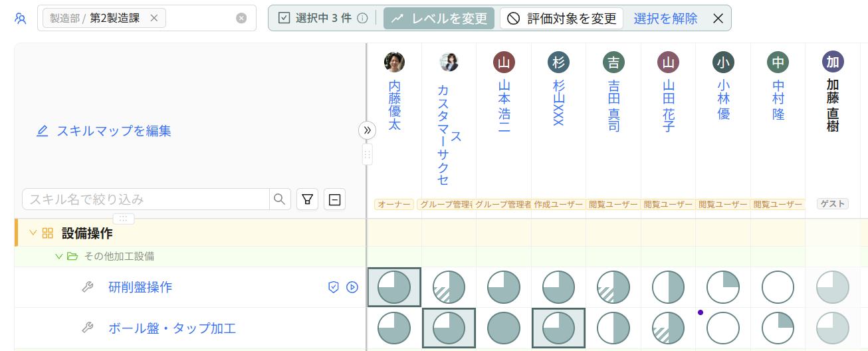This screenshot has height=351, width=868.
Task: Select 小林優's ボール盤・タップ加工 level cell
Action: [x=723, y=328]
